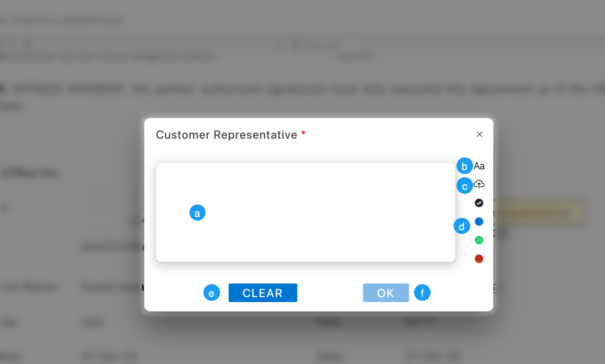
Task: Click the blue circle badge labeled e
Action: tap(212, 293)
